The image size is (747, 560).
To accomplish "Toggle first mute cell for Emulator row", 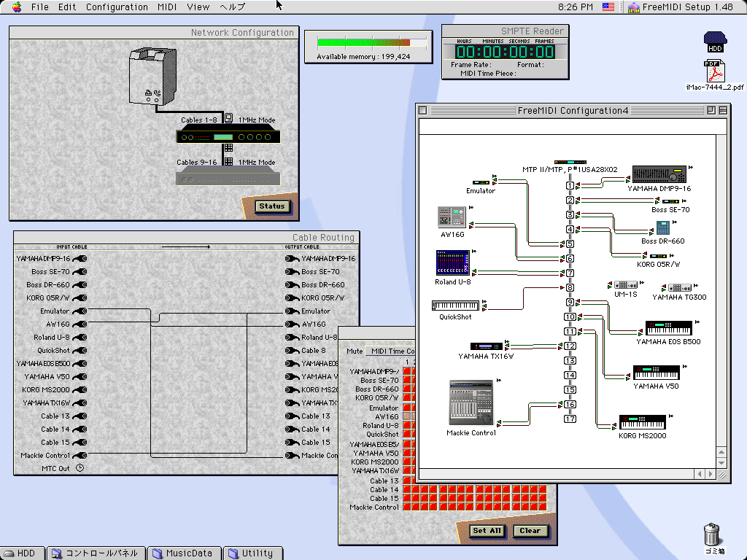I will 407,407.
